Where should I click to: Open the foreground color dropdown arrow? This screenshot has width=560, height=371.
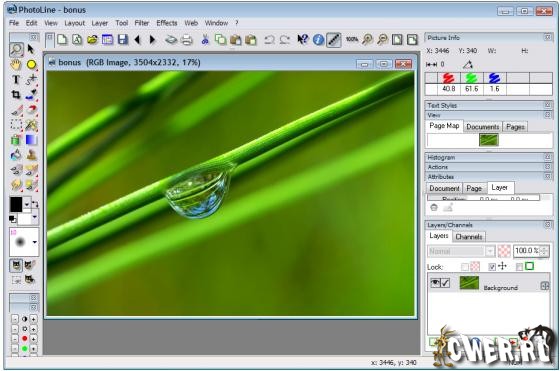pyautogui.click(x=27, y=205)
